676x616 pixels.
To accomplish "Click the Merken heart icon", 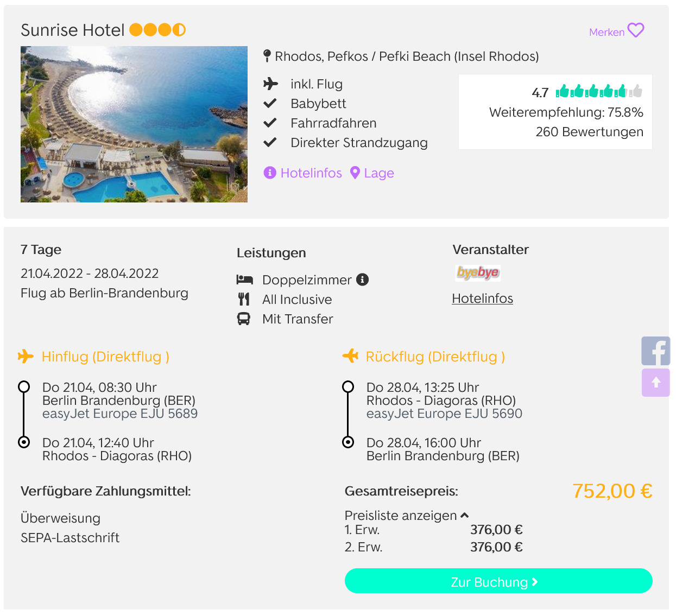I will click(x=636, y=30).
